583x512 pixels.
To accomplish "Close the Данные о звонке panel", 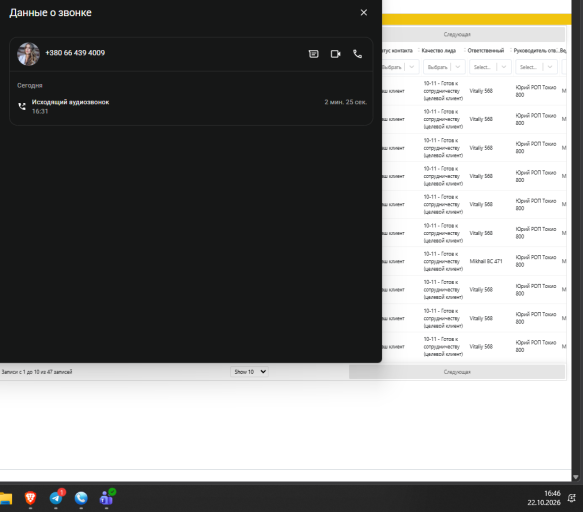I will point(364,13).
